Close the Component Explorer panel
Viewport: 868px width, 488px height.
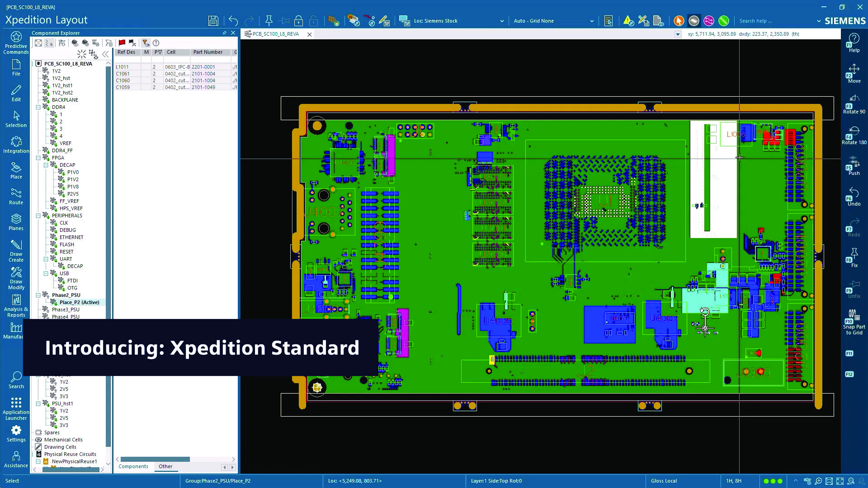coord(233,33)
